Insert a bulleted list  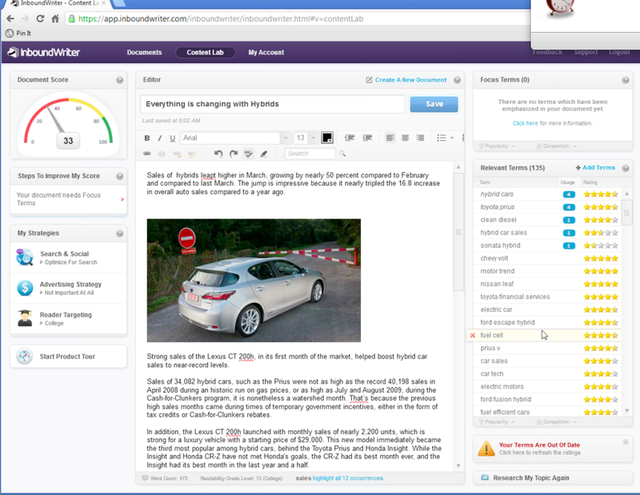coord(441,138)
